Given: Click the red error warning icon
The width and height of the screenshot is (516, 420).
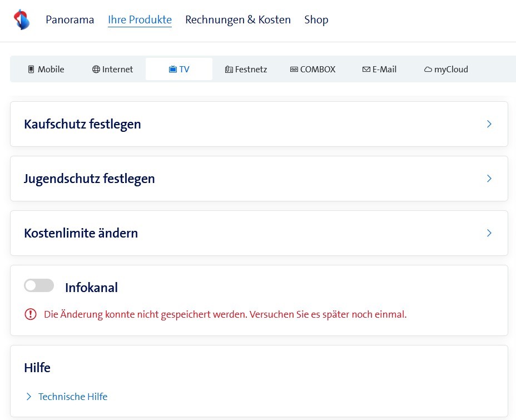Looking at the screenshot, I should [x=31, y=314].
